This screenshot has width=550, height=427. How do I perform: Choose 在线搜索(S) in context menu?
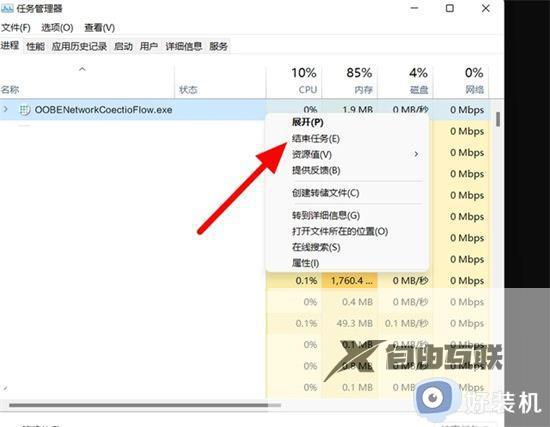(316, 247)
